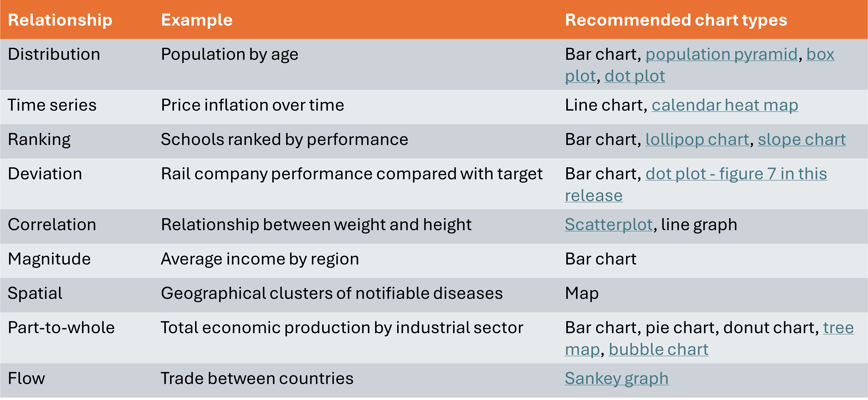Click the slope chart link
Viewport: 868px width, 400px height.
click(x=802, y=140)
